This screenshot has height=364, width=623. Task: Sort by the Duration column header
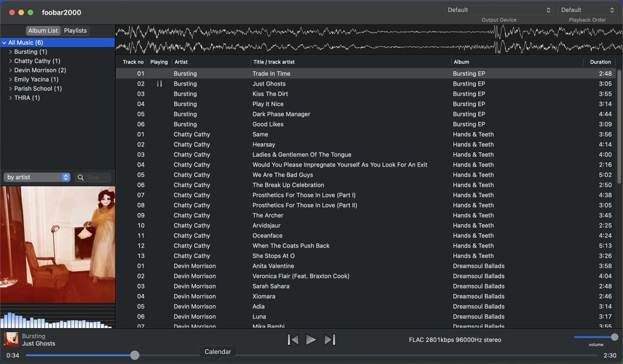pyautogui.click(x=600, y=62)
